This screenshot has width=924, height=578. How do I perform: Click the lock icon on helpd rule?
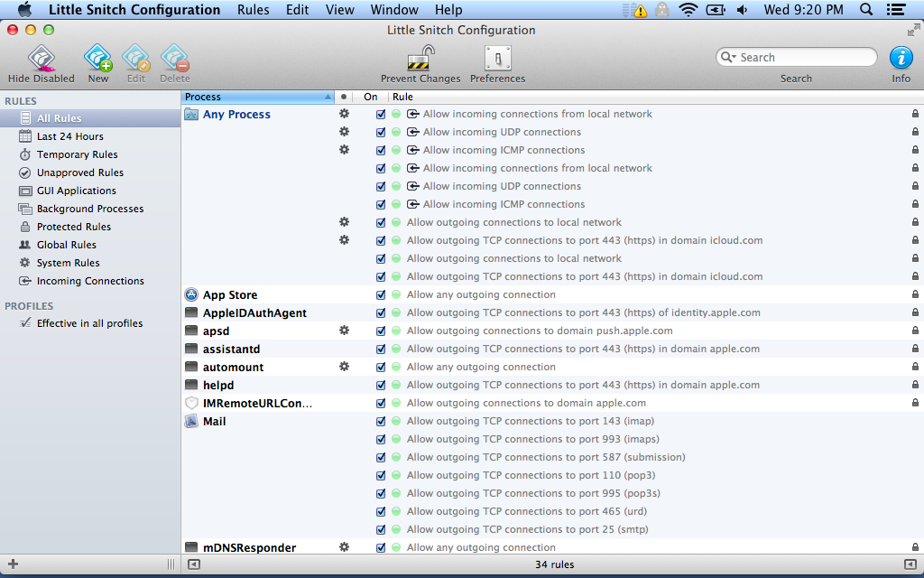click(915, 385)
